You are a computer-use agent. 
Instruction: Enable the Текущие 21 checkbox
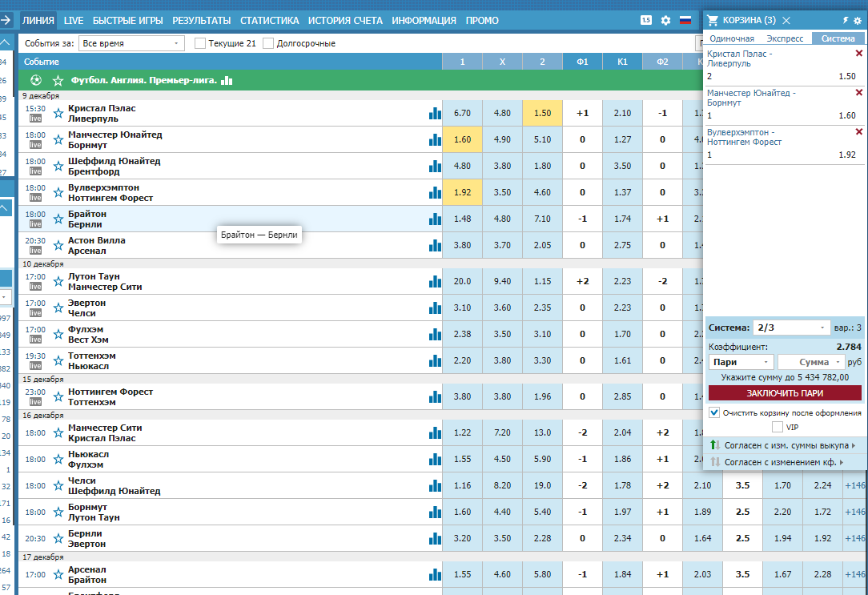pos(200,43)
